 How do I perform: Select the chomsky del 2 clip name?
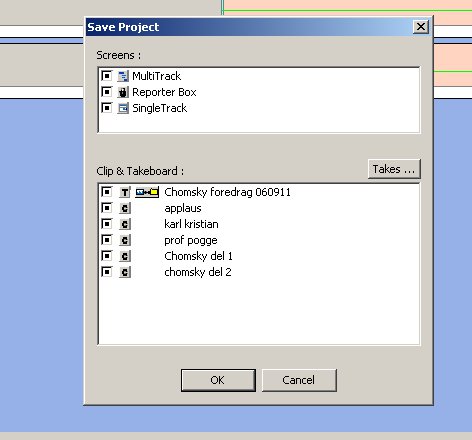click(198, 272)
